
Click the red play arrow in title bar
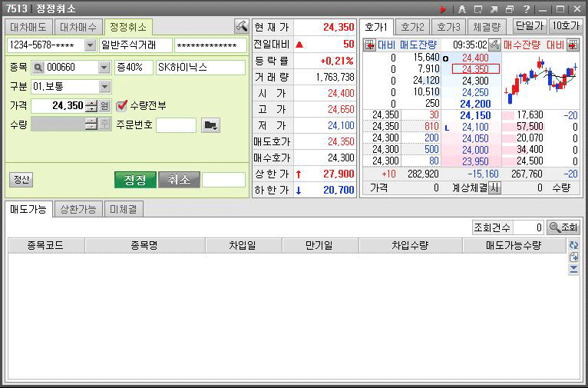(443, 9)
